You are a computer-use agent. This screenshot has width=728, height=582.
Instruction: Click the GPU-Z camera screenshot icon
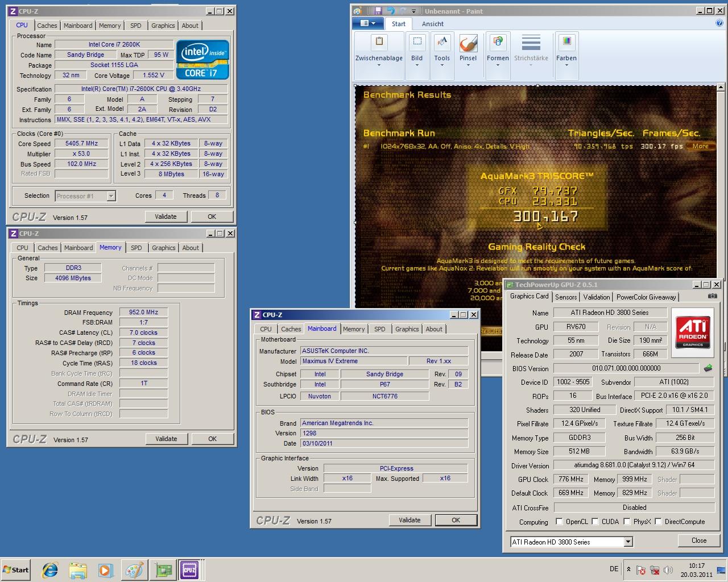pos(713,296)
